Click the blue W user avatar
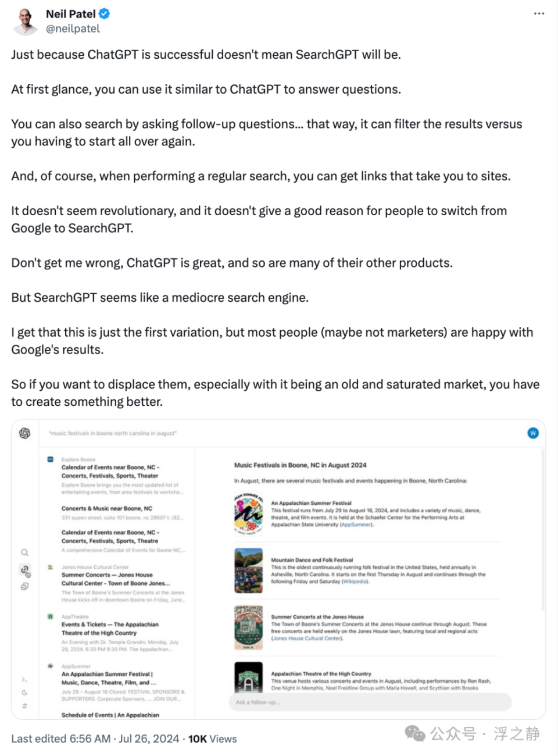Screen dimensions: 558x756 coord(533,433)
